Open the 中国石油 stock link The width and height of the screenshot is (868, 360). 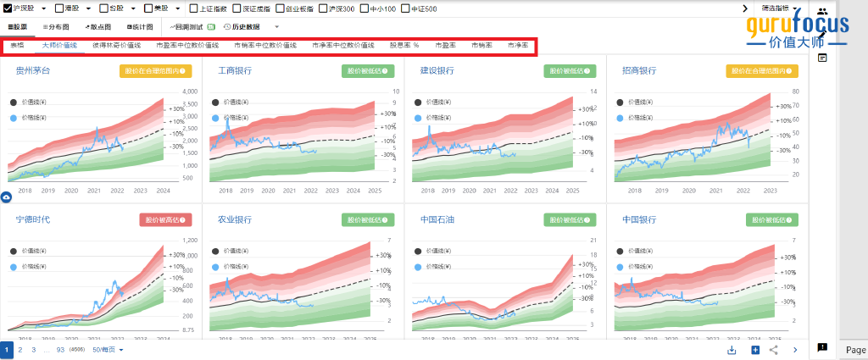point(437,219)
